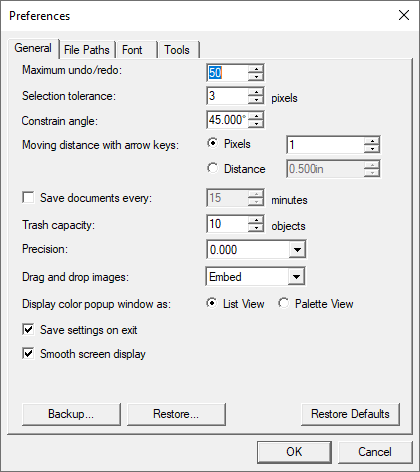Image resolution: width=420 pixels, height=472 pixels.
Task: Close the Preferences dialog with X
Action: pos(404,15)
